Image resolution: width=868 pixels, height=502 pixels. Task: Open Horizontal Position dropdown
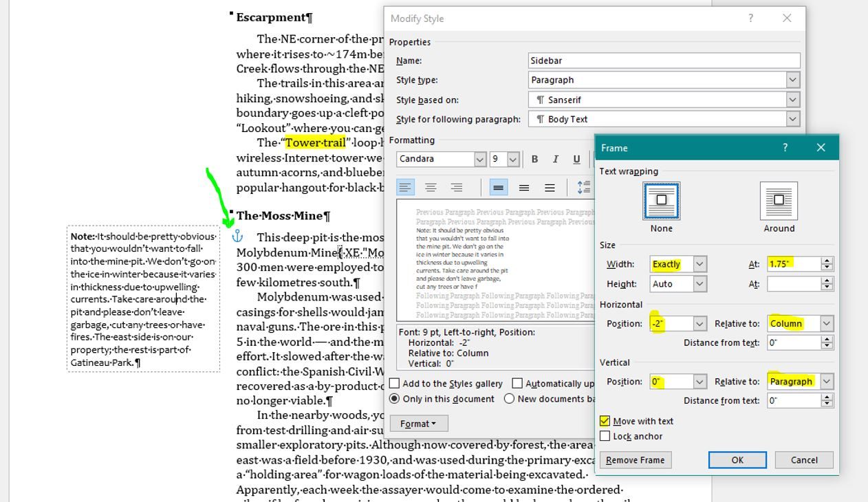click(x=699, y=323)
